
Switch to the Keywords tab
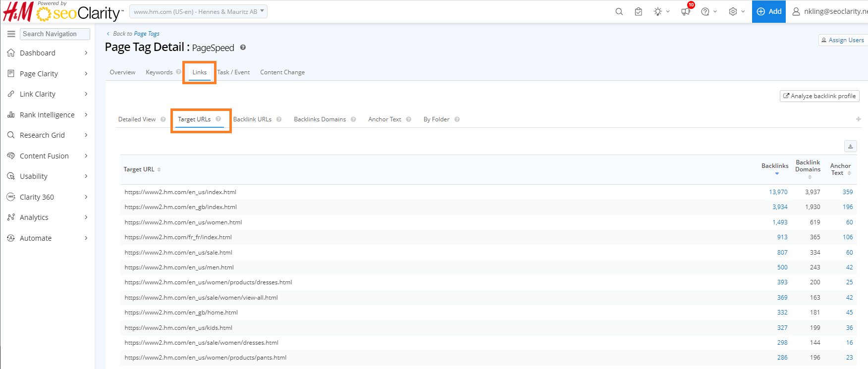[x=159, y=72]
